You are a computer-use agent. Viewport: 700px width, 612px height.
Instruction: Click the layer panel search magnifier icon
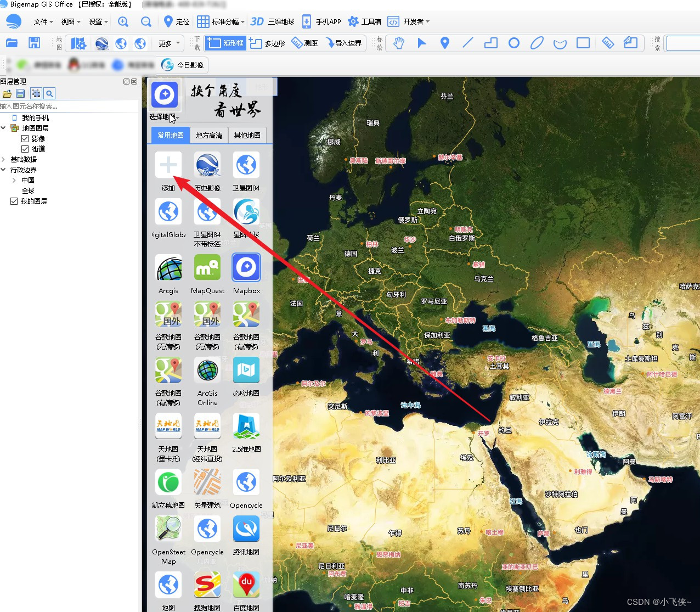pyautogui.click(x=49, y=93)
